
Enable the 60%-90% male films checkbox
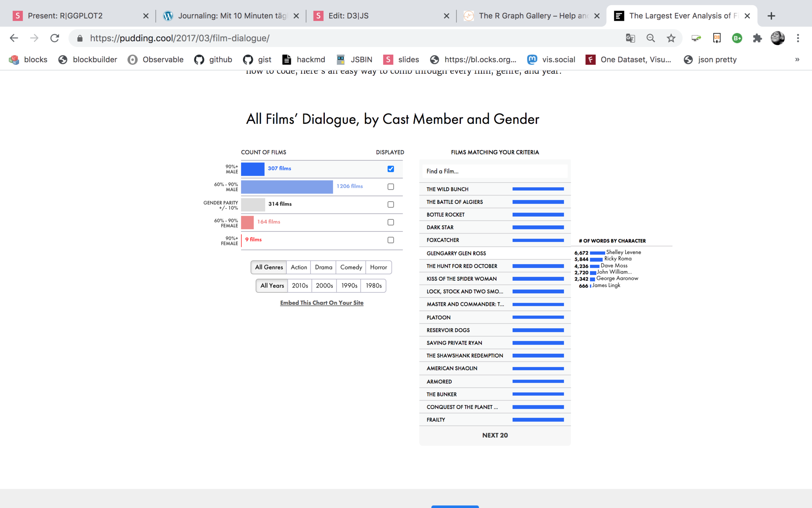tap(391, 187)
